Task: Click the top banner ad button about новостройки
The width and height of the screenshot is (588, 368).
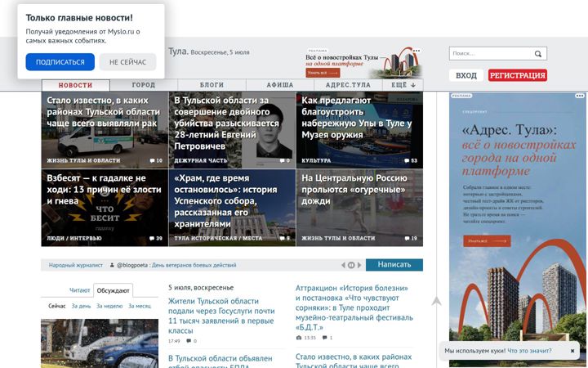Action: [323, 73]
